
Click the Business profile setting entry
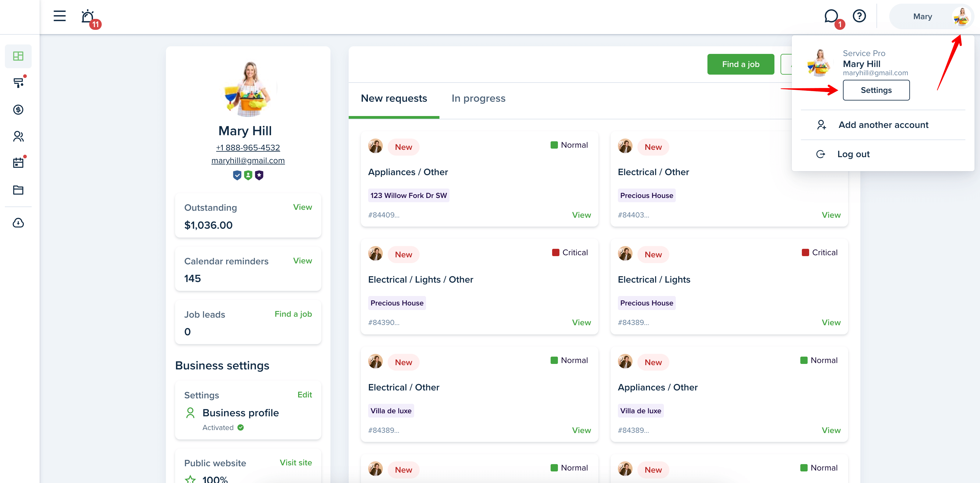pyautogui.click(x=241, y=413)
